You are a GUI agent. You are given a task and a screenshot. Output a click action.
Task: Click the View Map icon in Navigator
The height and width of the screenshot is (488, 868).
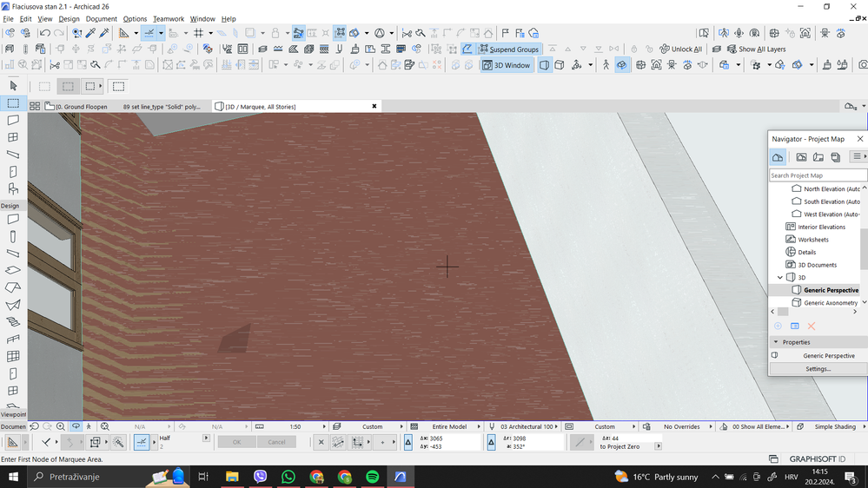(801, 157)
